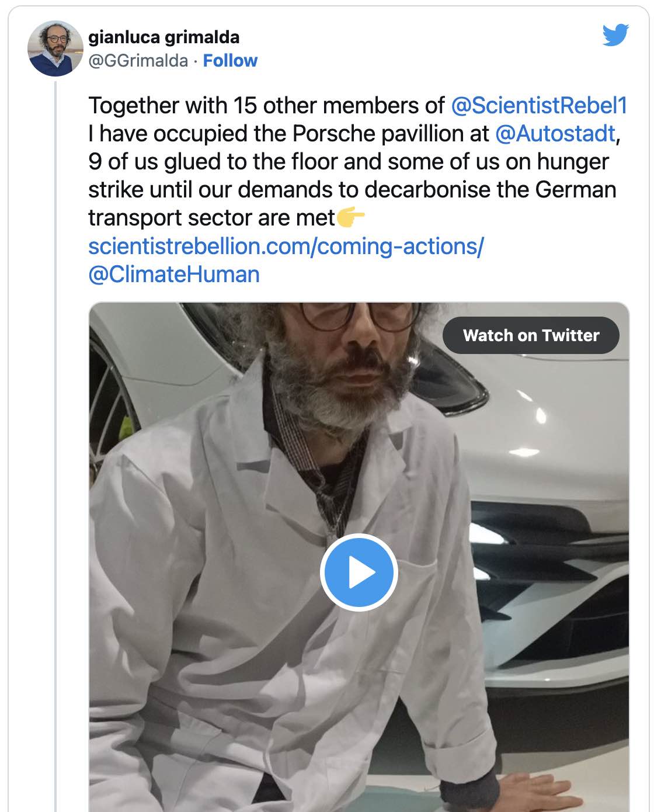Open gianluca grimalda's profile avatar
The height and width of the screenshot is (812, 668).
(55, 48)
